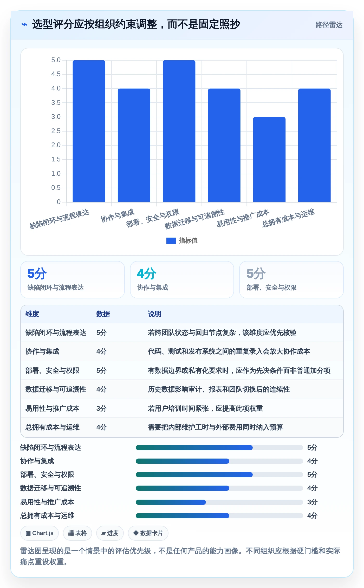
Task: Click the title 选型评分应按组织约束调整
Action: 136,24
